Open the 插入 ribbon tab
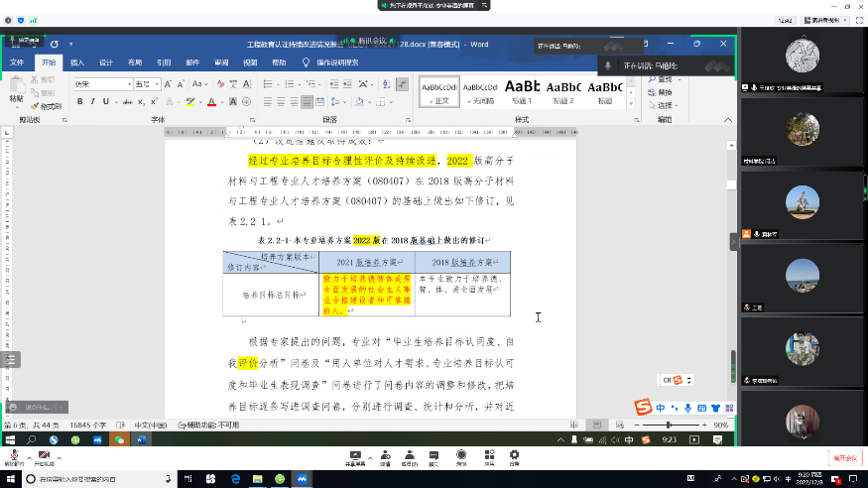Viewport: 868px width, 488px height. click(76, 61)
